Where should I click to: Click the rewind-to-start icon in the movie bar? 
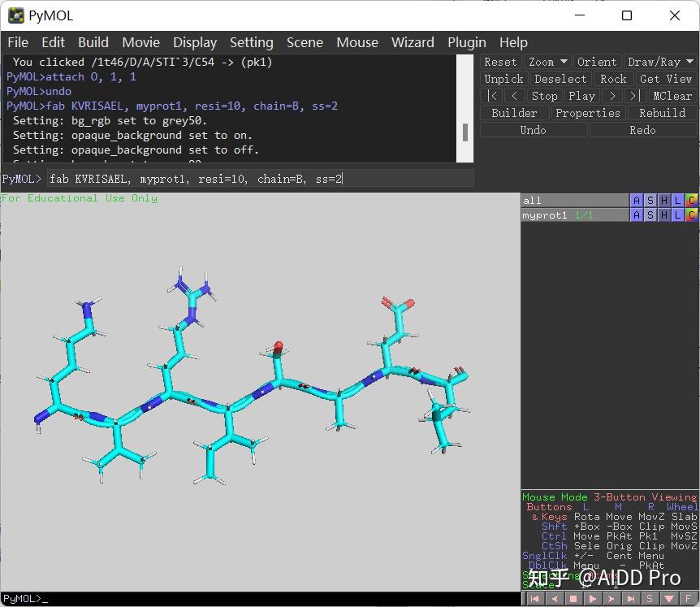[x=534, y=598]
